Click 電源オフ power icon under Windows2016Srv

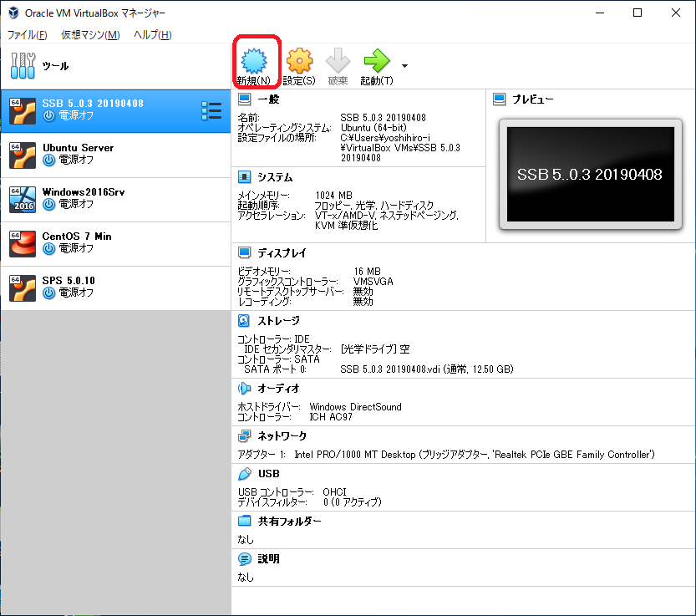point(48,204)
